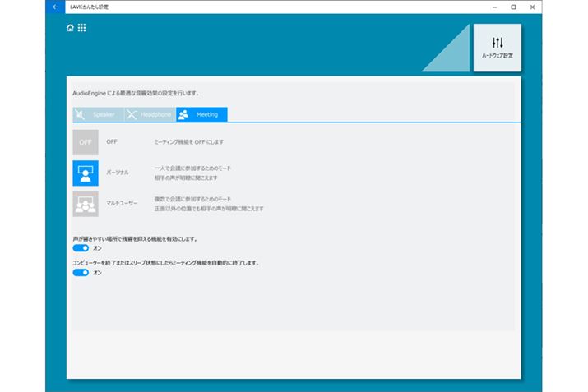The width and height of the screenshot is (588, 392).
Task: Click the ハードウェア設定 button label
Action: pyautogui.click(x=497, y=56)
